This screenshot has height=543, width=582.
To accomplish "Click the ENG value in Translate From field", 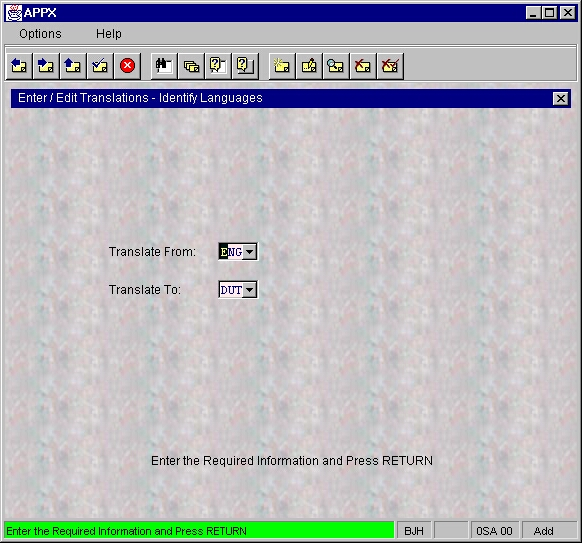I will (x=231, y=252).
